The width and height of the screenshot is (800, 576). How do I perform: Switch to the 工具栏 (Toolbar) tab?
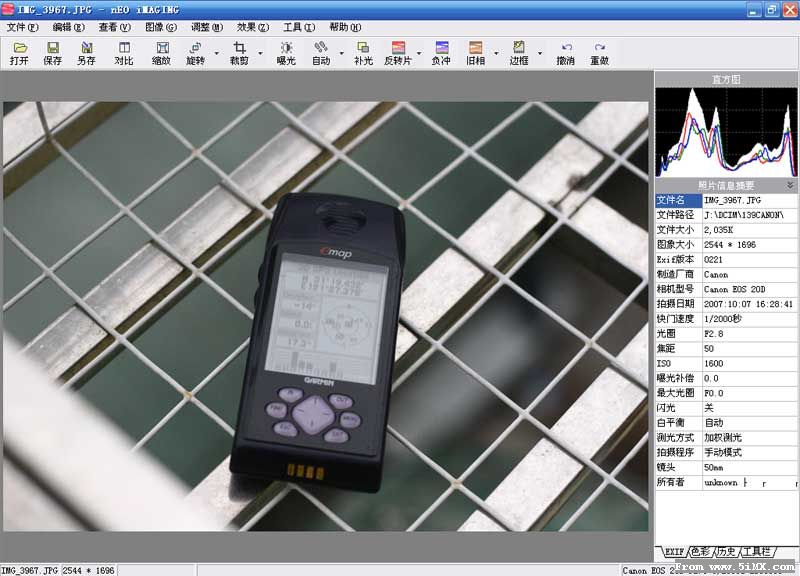pyautogui.click(x=757, y=552)
